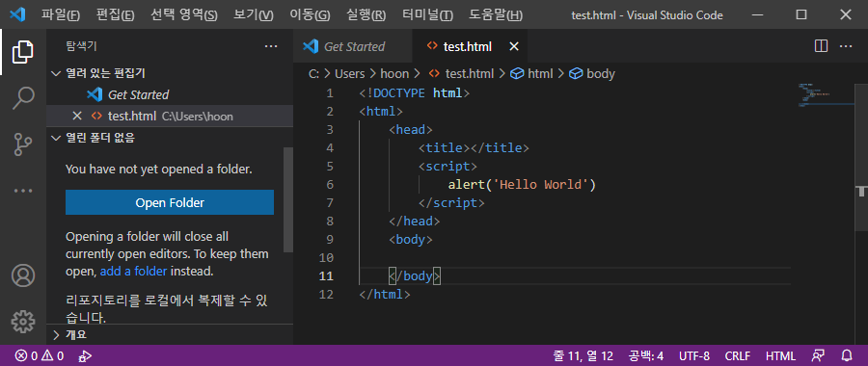868x366 pixels.
Task: Open errors and warnings status indicator
Action: [40, 356]
